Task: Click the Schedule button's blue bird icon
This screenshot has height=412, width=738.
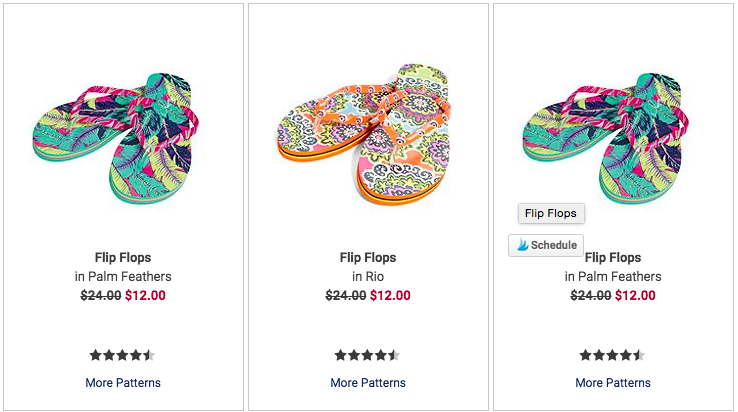Action: coord(521,245)
